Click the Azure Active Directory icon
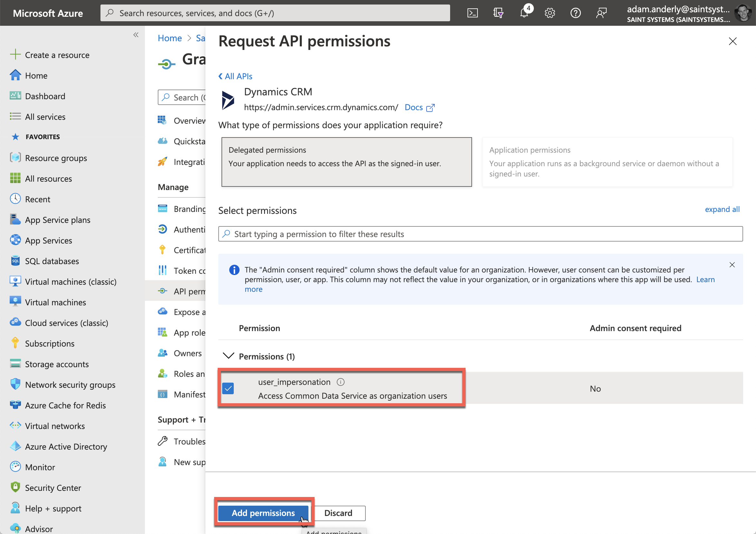 [15, 446]
